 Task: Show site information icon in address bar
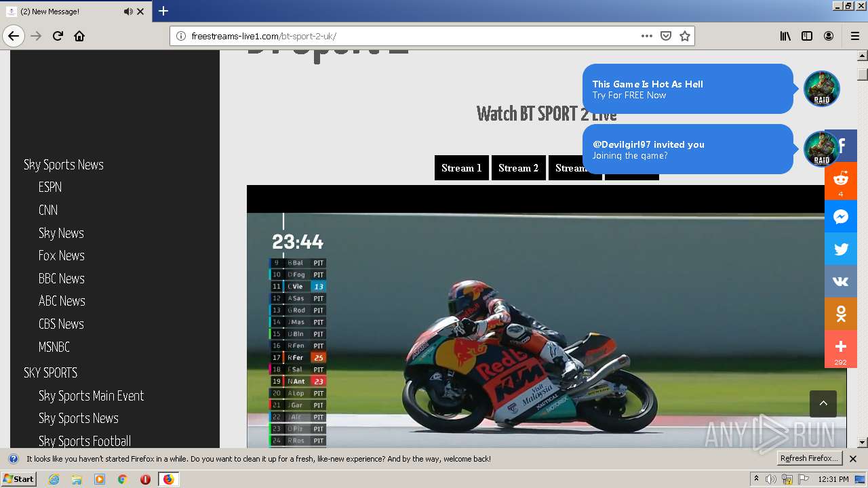pos(181,36)
